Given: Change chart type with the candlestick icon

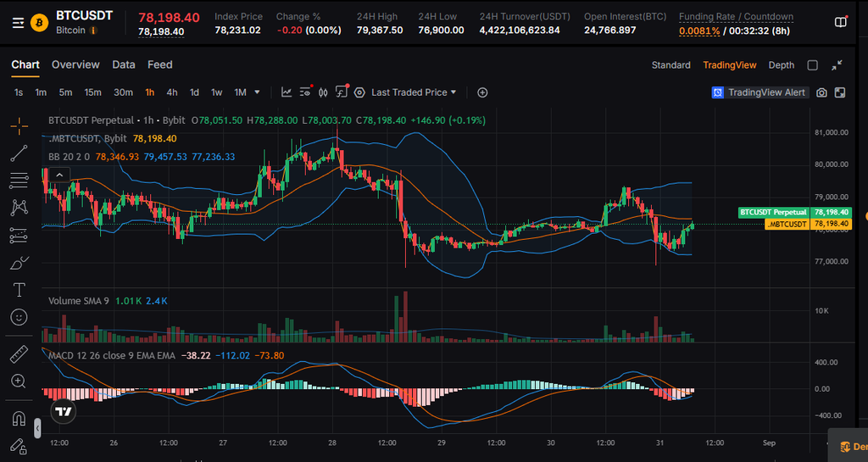Looking at the screenshot, I should pos(323,92).
